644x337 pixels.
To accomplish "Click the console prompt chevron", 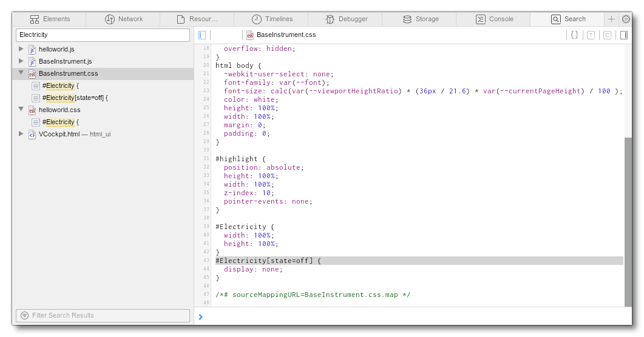I will click(x=200, y=316).
